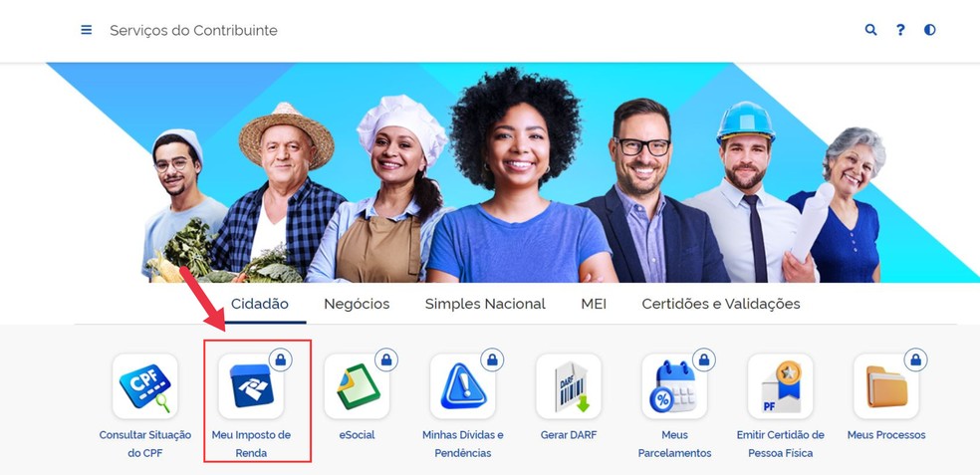
Task: Click the lock badge on eSocial
Action: 386,360
